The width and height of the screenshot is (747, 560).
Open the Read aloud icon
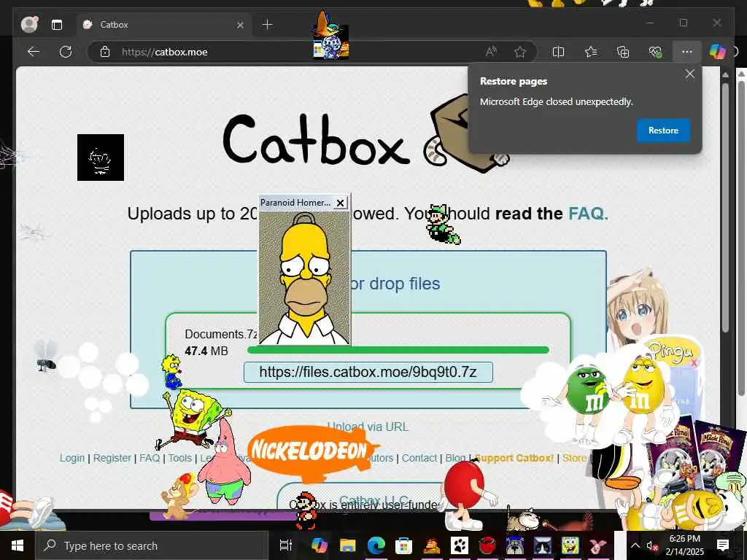(491, 52)
